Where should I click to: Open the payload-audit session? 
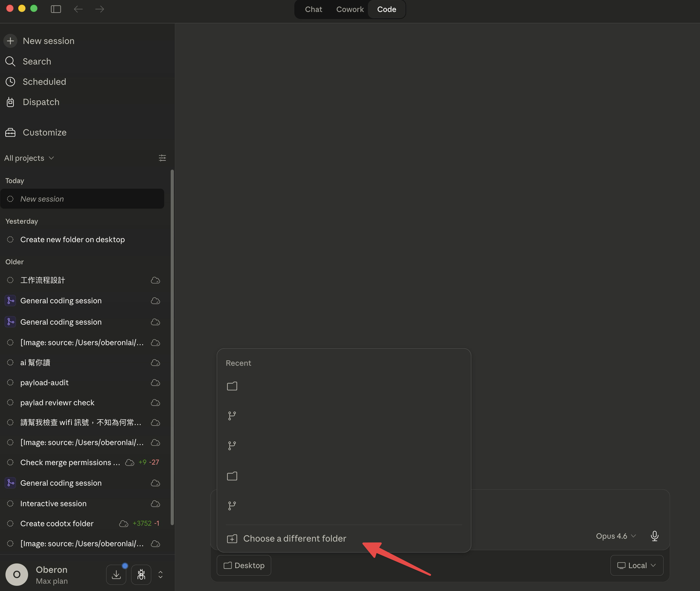click(x=44, y=383)
